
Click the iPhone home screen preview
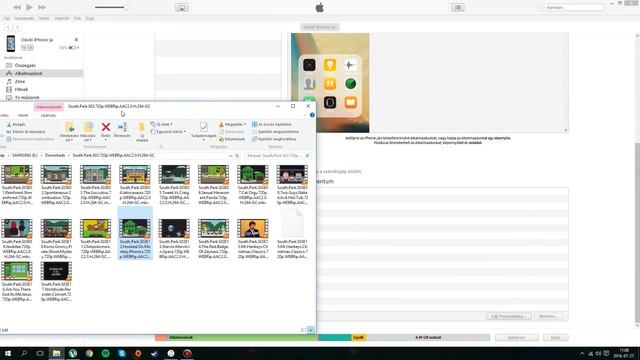click(x=330, y=83)
